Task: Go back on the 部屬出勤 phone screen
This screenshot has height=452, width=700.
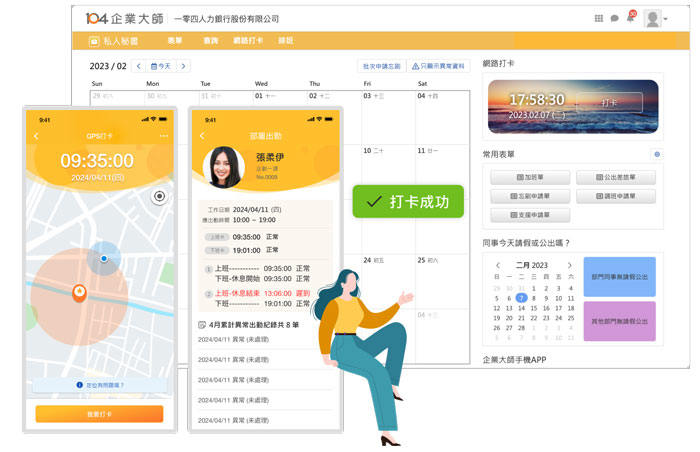Action: click(x=202, y=135)
